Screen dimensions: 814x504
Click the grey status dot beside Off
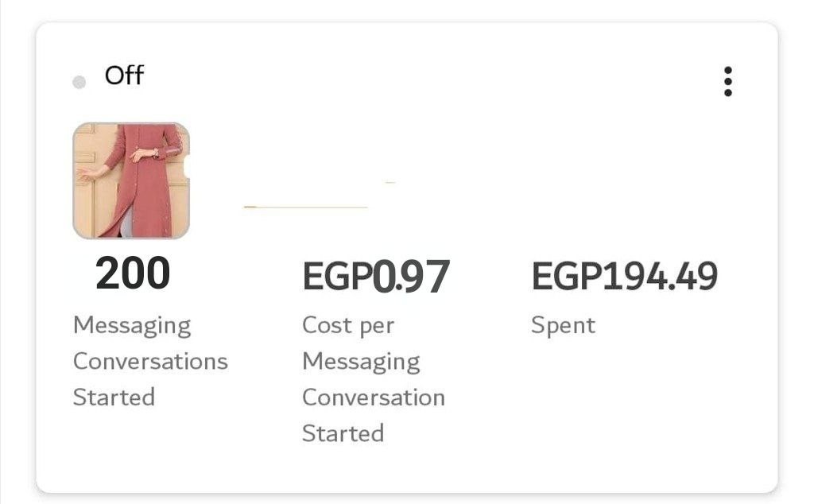click(x=79, y=82)
